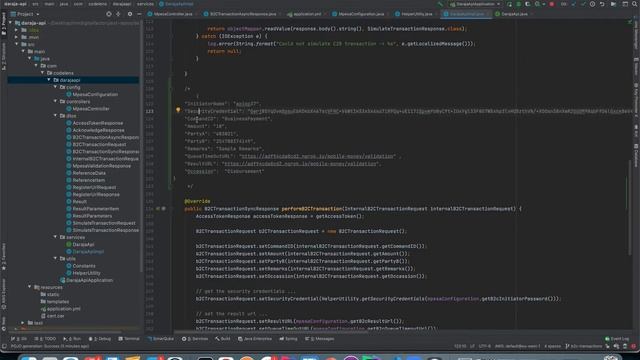Open the Project panel gear settings
This screenshot has height=360, width=640.
(x=130, y=14)
